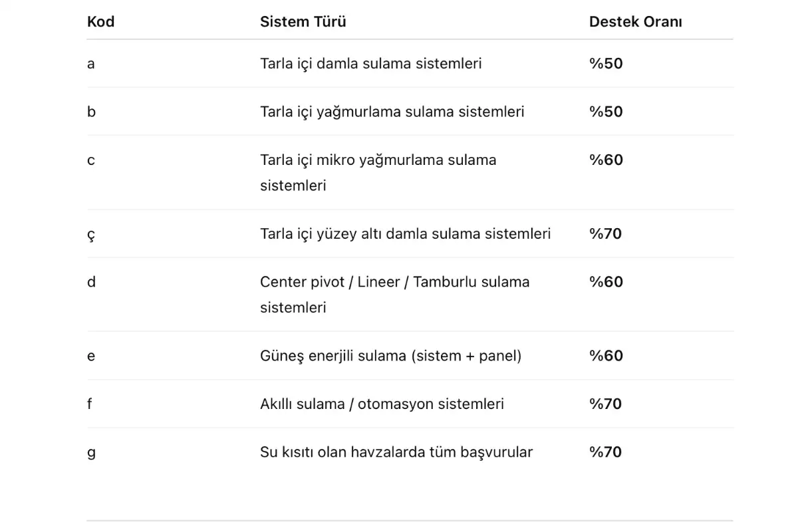Click code "ç" in the Kod column
Screen dimensions: 798x532
(91, 235)
